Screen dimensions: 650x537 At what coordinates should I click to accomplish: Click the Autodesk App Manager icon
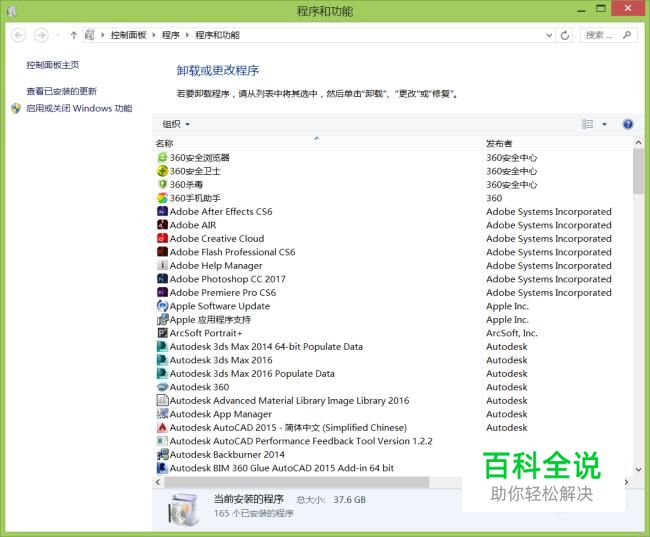162,414
